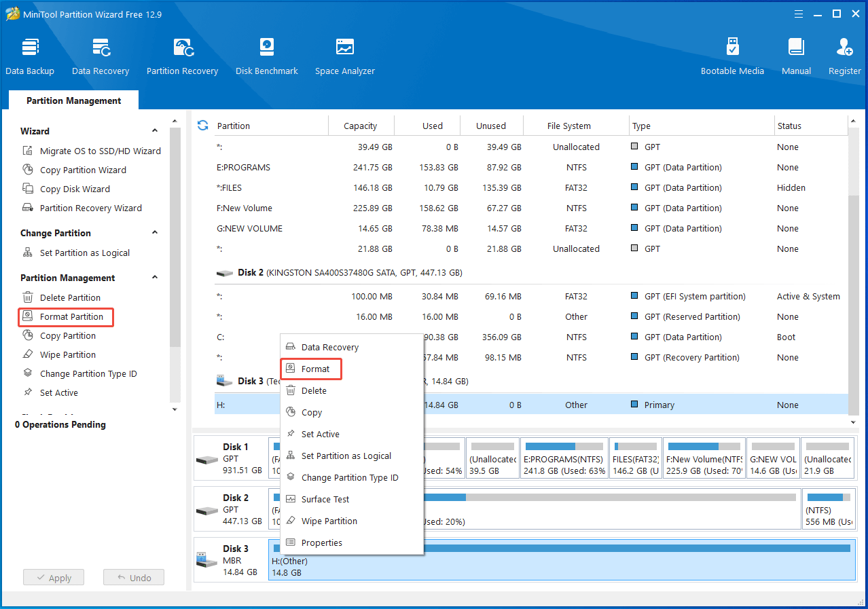Click the Apply button
The width and height of the screenshot is (868, 609).
pos(53,578)
